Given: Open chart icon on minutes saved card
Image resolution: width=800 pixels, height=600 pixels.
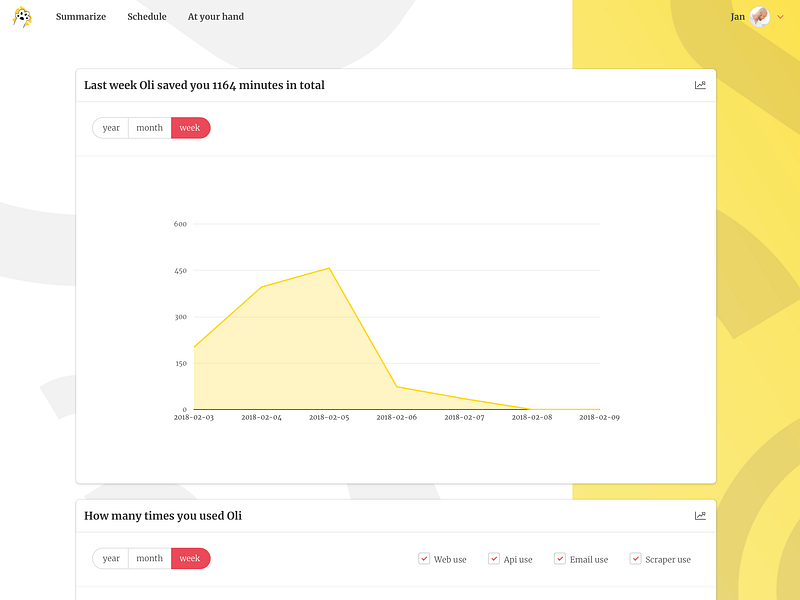Looking at the screenshot, I should point(700,85).
